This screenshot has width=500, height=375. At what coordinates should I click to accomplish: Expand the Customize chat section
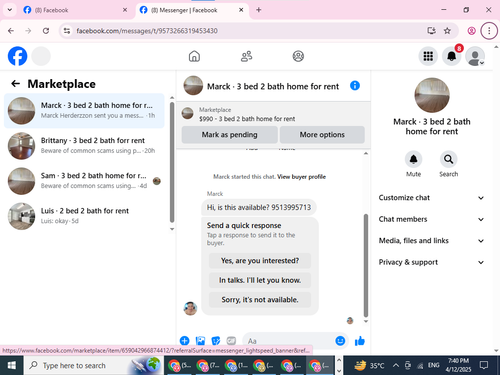pyautogui.click(x=431, y=198)
